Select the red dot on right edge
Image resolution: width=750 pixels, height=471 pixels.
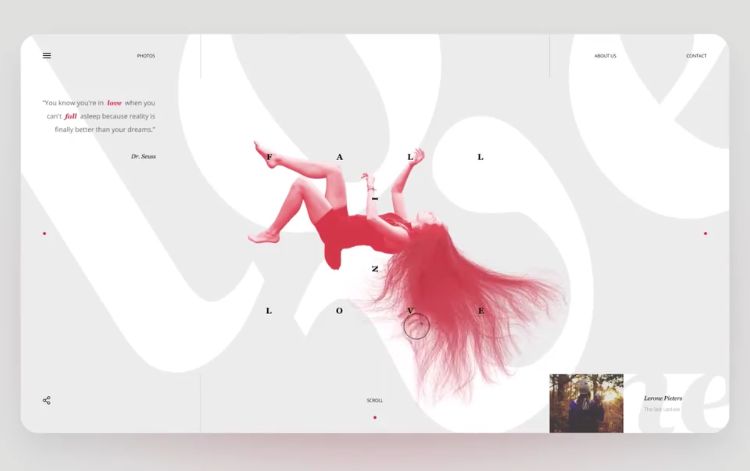point(705,233)
